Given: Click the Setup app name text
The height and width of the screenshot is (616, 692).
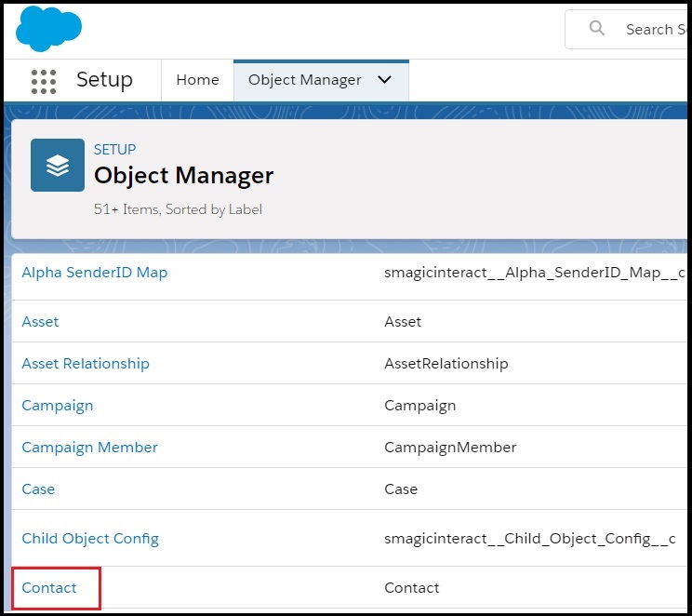Looking at the screenshot, I should coord(104,80).
